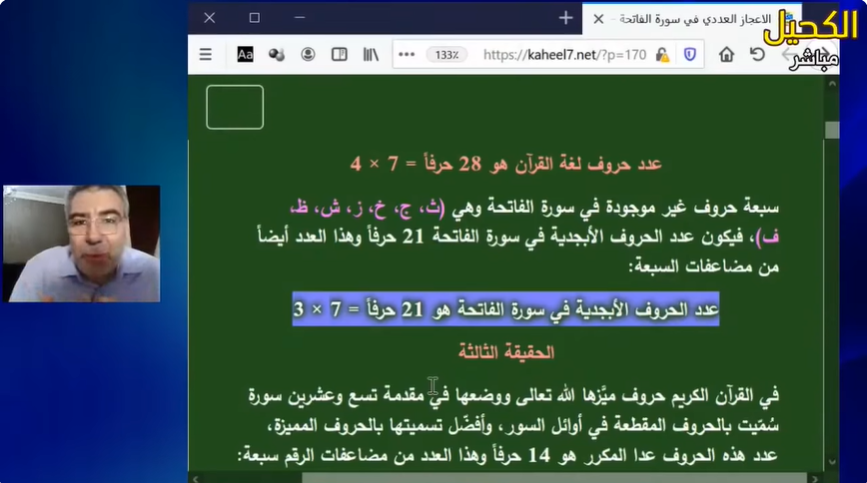Viewport: 867px width, 483px height.
Task: Click the page's vertical scrollbar thumb
Action: click(832, 130)
